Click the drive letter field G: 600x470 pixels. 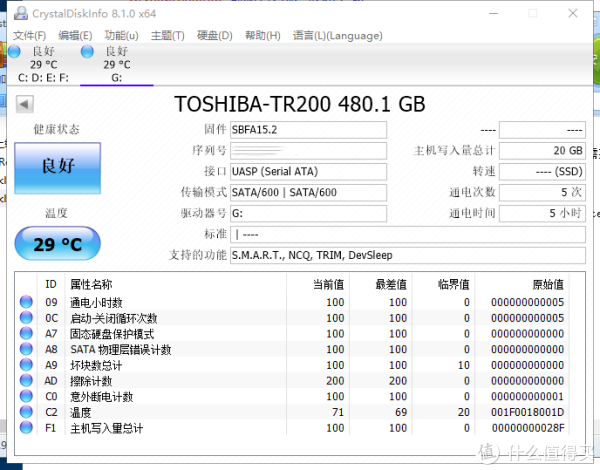[308, 213]
